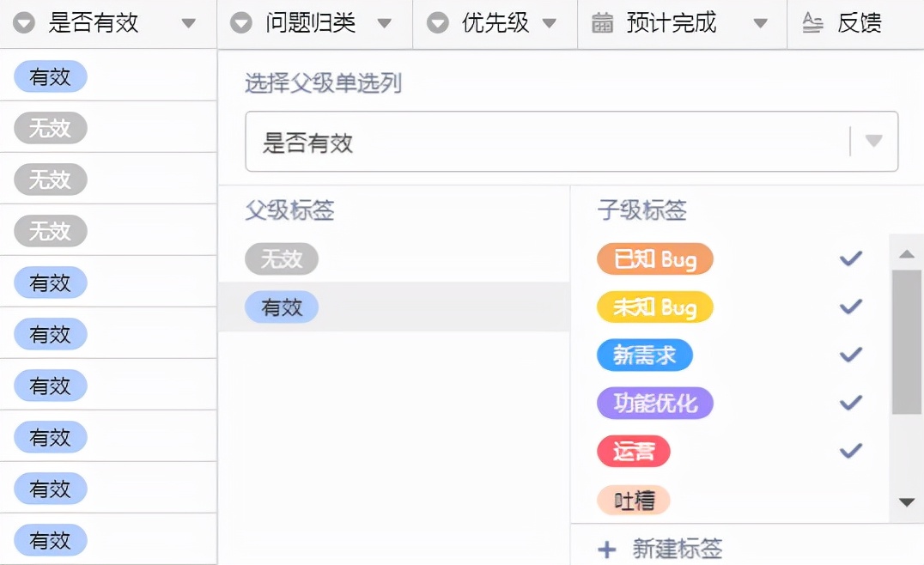Click inside the 是否有效 selection input field
Image resolution: width=924 pixels, height=565 pixels.
pyautogui.click(x=515, y=141)
